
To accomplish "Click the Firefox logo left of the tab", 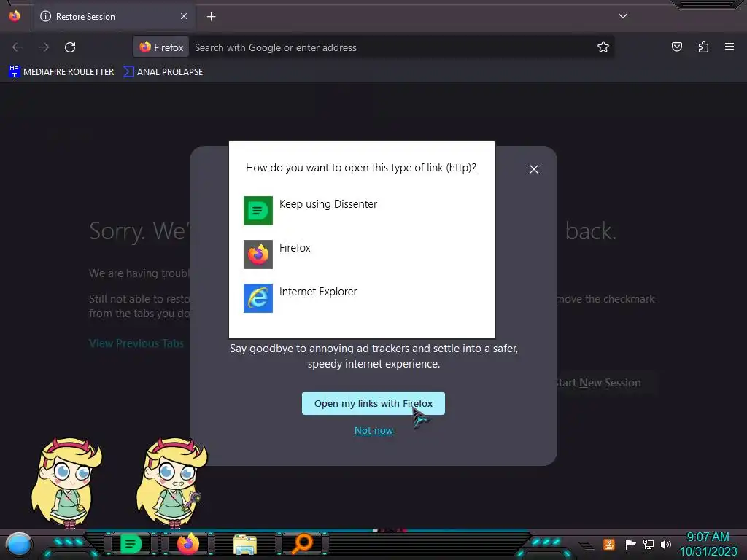I will (x=15, y=16).
